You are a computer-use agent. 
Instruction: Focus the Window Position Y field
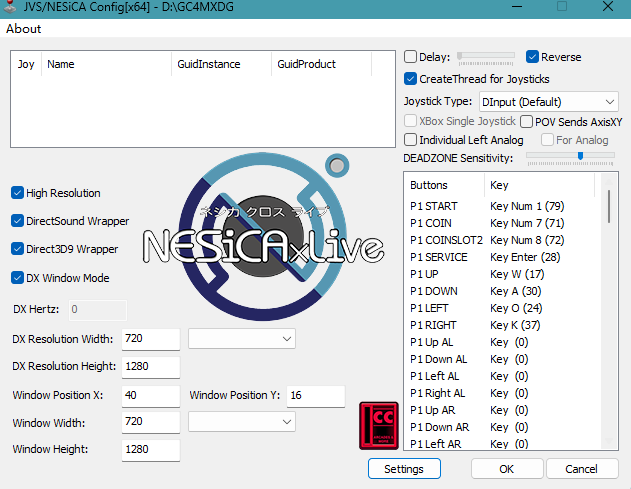[x=316, y=396]
